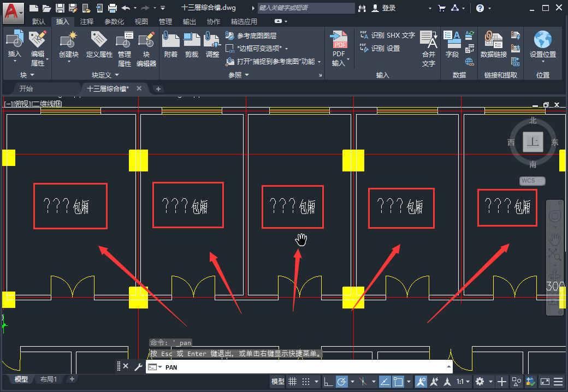
Task: Open polar tracking angle dropdown arrow
Action: 352,382
